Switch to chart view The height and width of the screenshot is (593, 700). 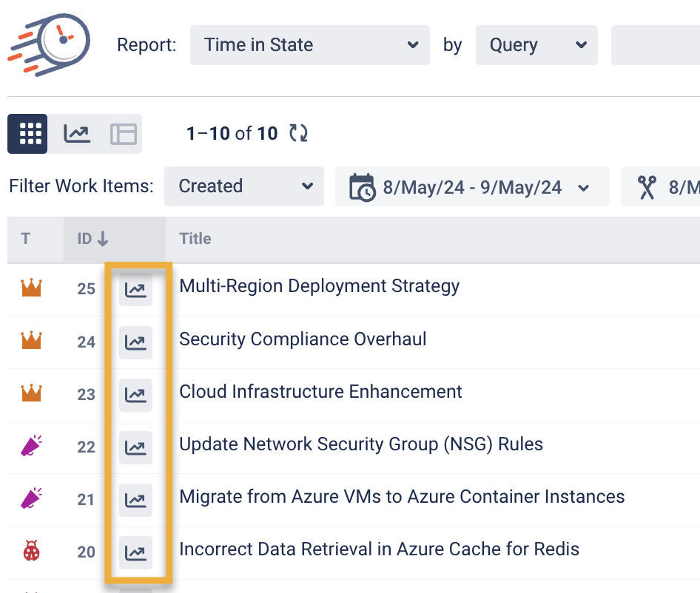click(77, 134)
